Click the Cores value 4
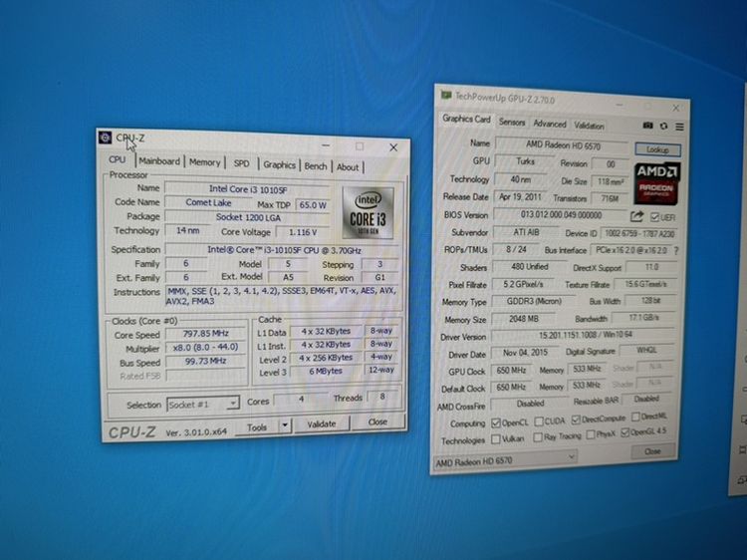Image resolution: width=747 pixels, height=560 pixels. (x=301, y=399)
